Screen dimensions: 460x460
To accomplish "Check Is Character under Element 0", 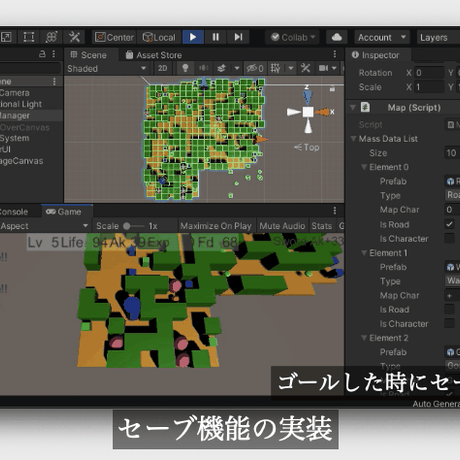I will [x=449, y=238].
